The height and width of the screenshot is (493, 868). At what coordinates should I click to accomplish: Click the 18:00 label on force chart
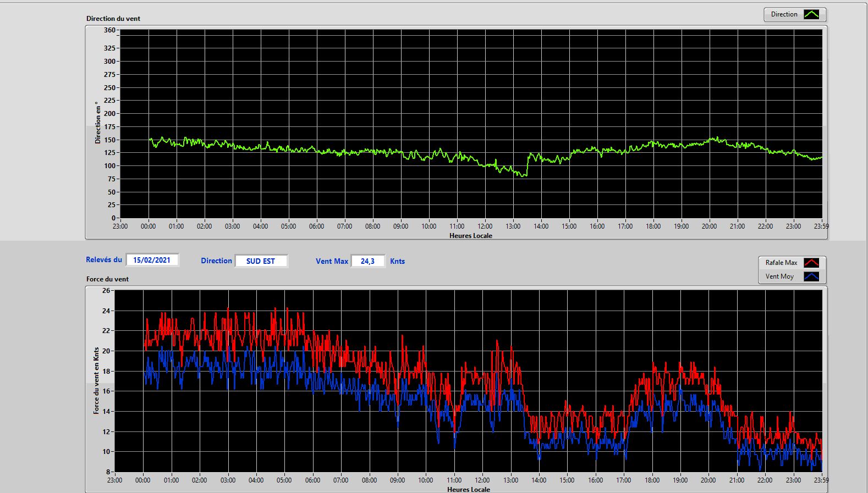coord(652,480)
